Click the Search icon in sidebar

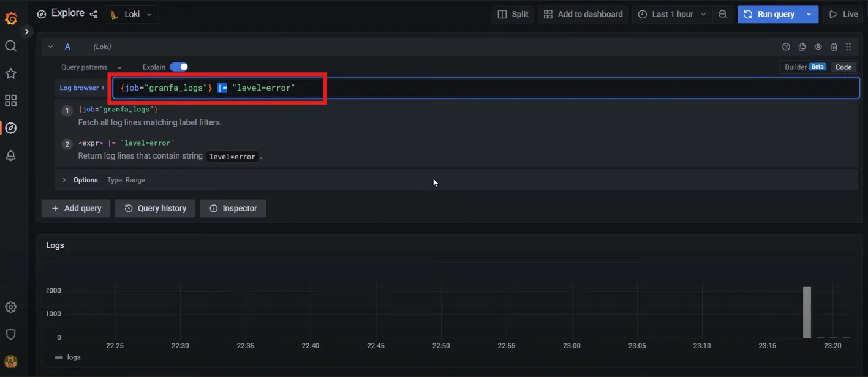click(x=10, y=45)
